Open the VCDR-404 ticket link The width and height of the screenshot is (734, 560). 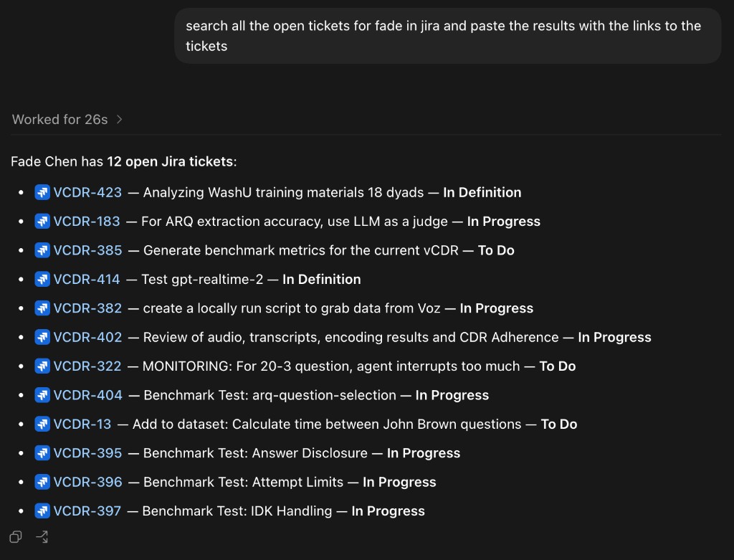point(87,395)
